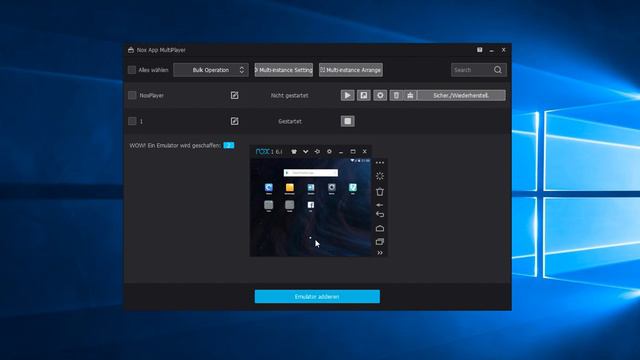
Task: Select the NoxPlayer row checkbox
Action: pyautogui.click(x=132, y=95)
